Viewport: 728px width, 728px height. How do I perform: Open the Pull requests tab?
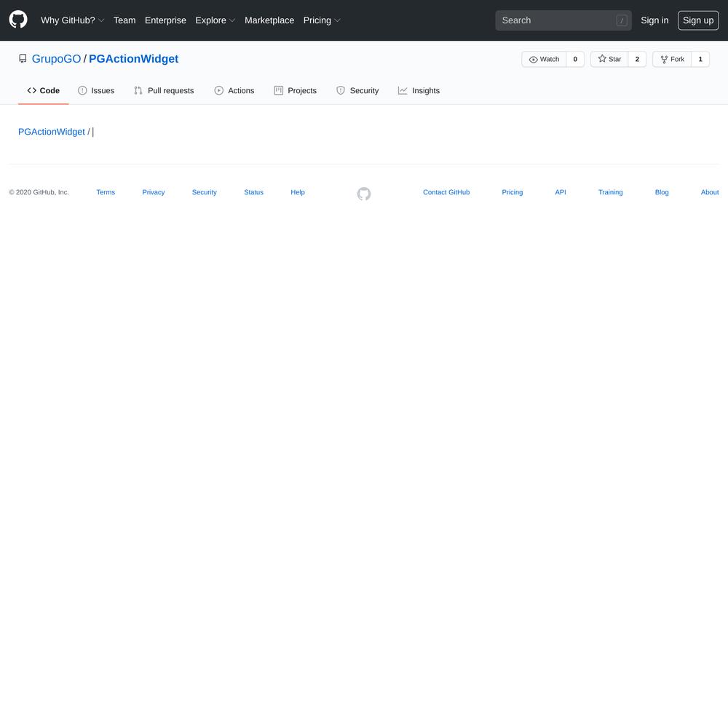tap(164, 90)
